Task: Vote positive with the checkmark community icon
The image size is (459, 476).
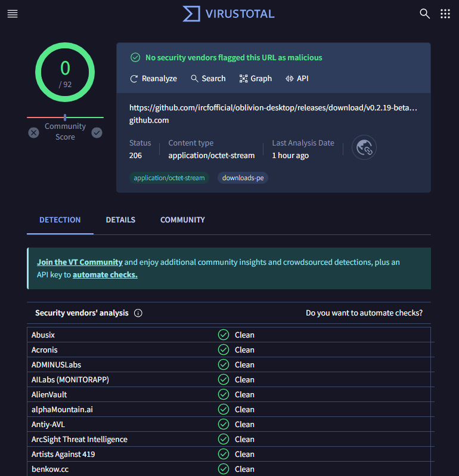Action: [x=97, y=132]
